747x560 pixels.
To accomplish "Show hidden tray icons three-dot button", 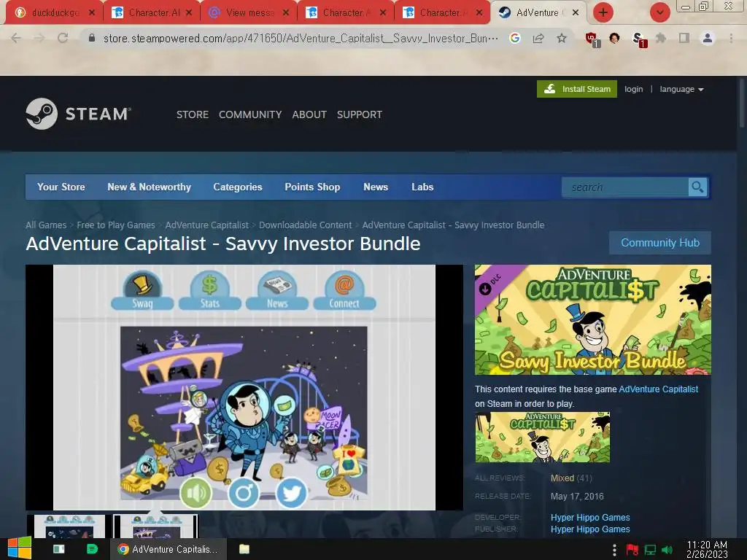I will click(x=614, y=550).
